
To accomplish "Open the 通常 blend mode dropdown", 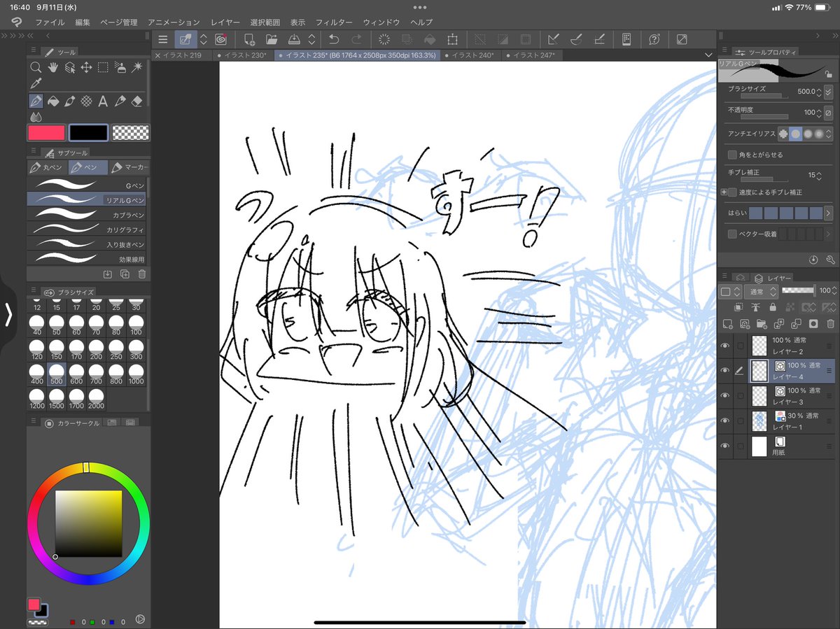I will [761, 290].
